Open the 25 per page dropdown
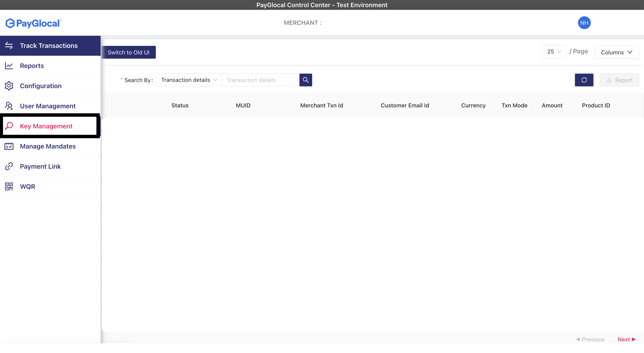This screenshot has height=353, width=644. point(554,51)
